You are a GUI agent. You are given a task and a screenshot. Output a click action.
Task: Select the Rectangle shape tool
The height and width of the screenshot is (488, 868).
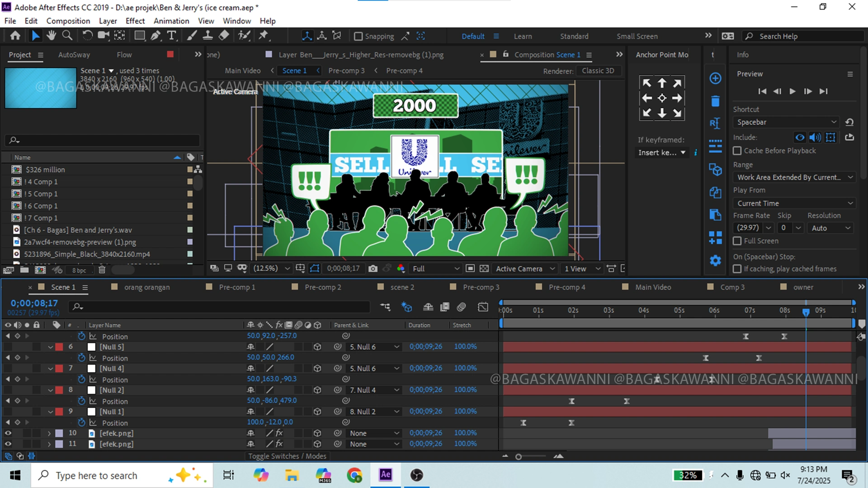coord(140,36)
